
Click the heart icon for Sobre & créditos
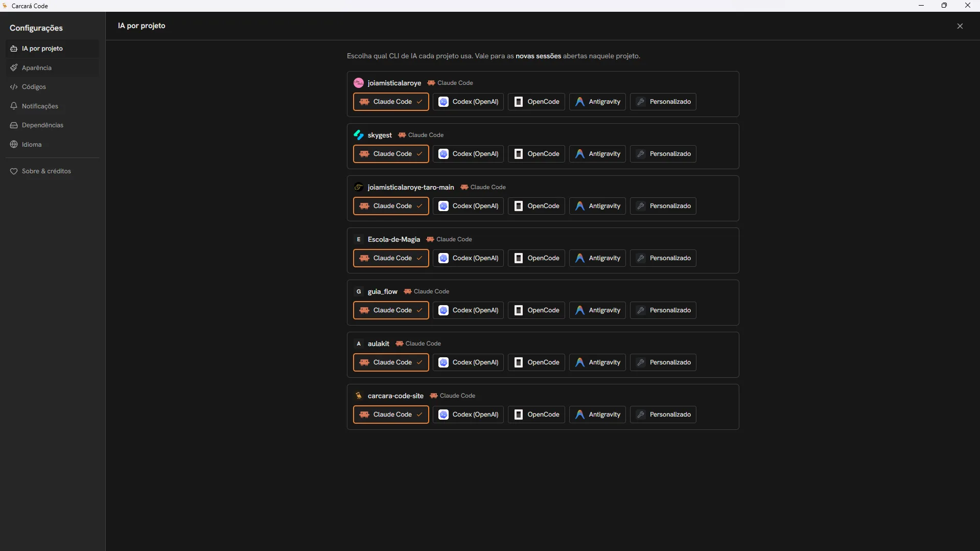pyautogui.click(x=14, y=171)
